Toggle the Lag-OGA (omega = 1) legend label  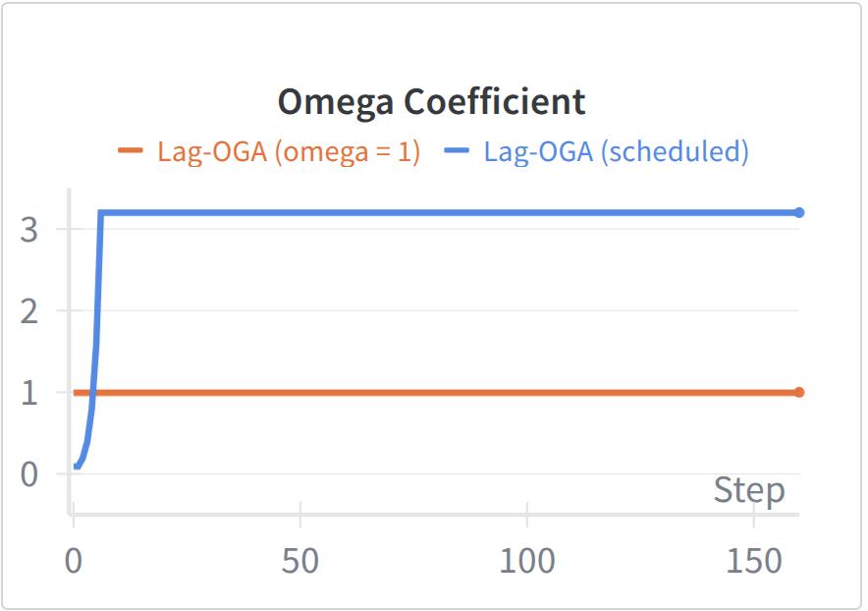(289, 152)
